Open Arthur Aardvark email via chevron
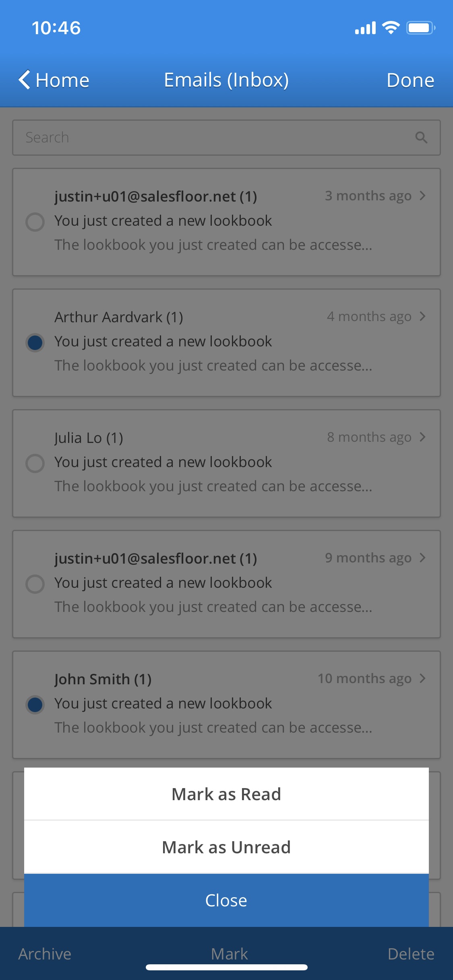 pos(422,317)
